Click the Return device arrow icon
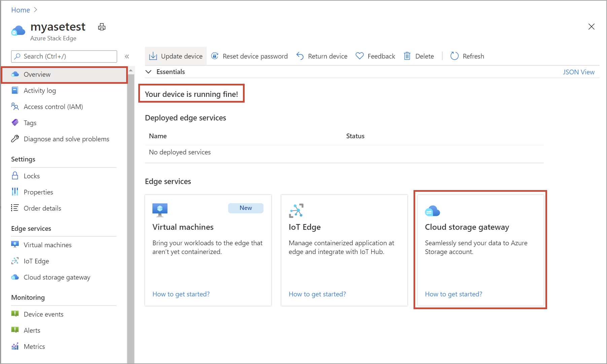 point(300,56)
